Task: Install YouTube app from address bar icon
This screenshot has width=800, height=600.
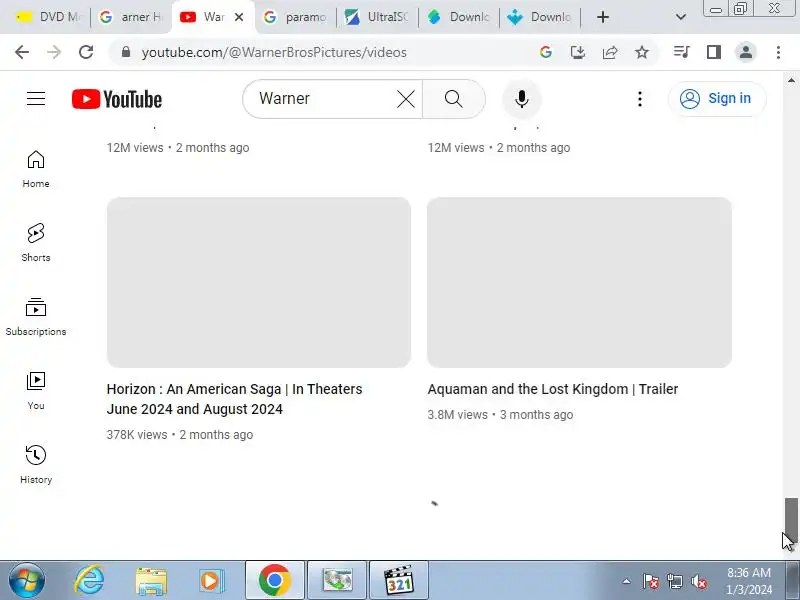Action: [578, 52]
